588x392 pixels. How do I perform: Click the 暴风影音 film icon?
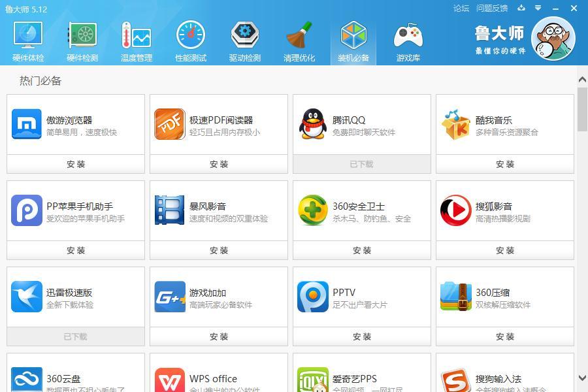[169, 210]
